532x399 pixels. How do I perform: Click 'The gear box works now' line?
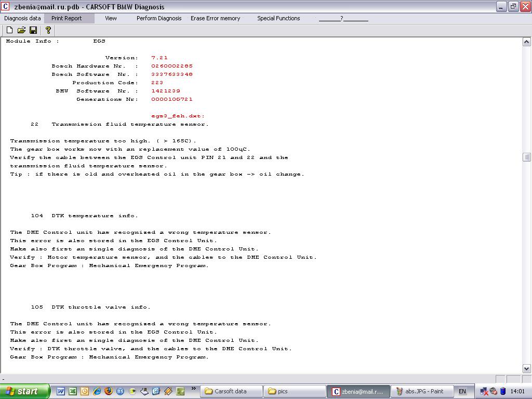(130, 149)
